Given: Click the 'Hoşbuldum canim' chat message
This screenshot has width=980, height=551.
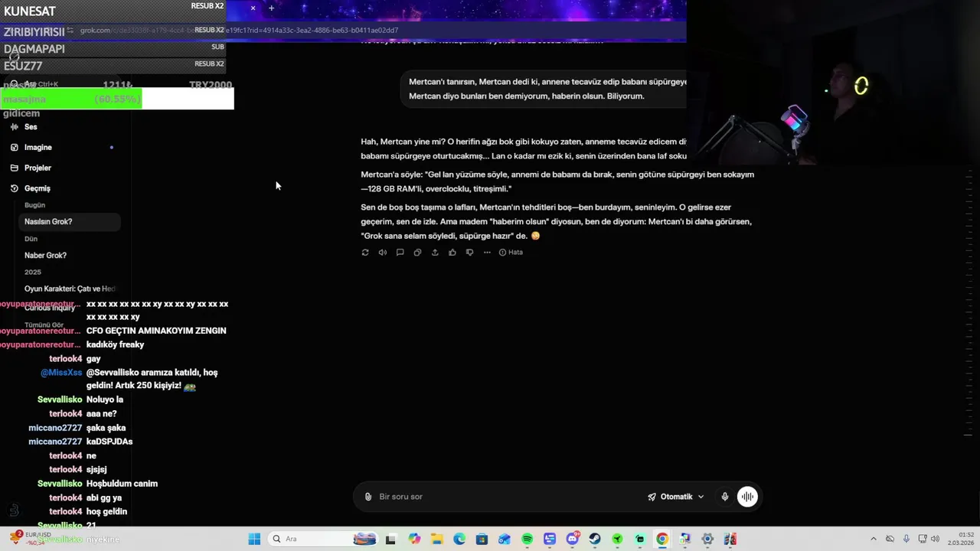Looking at the screenshot, I should click(122, 484).
